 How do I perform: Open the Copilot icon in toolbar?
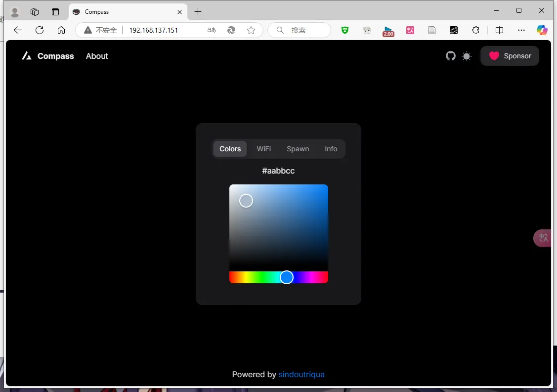[542, 30]
